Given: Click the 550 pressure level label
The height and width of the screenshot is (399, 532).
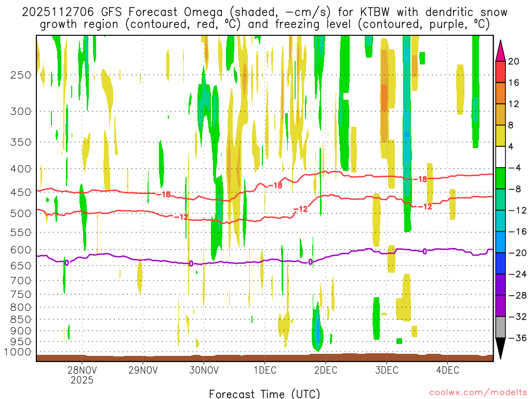Looking at the screenshot, I should pos(21,232).
